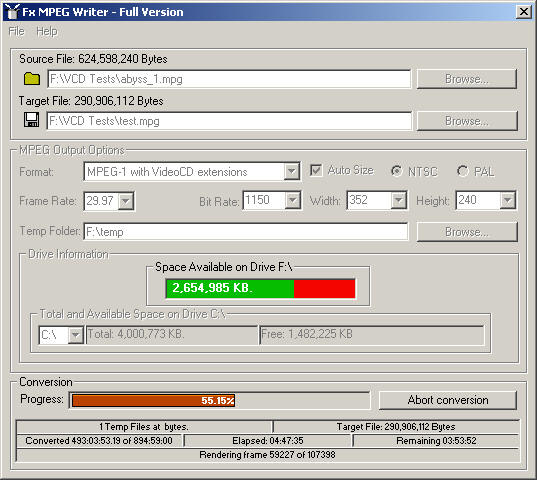Expand the Width dropdown
The image size is (537, 480).
click(398, 200)
